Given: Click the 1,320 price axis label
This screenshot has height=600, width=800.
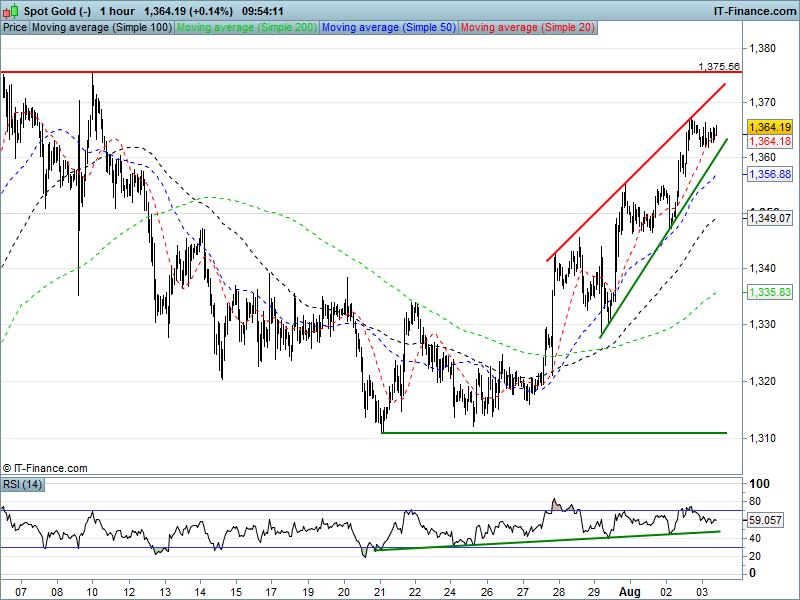Looking at the screenshot, I should coord(762,381).
